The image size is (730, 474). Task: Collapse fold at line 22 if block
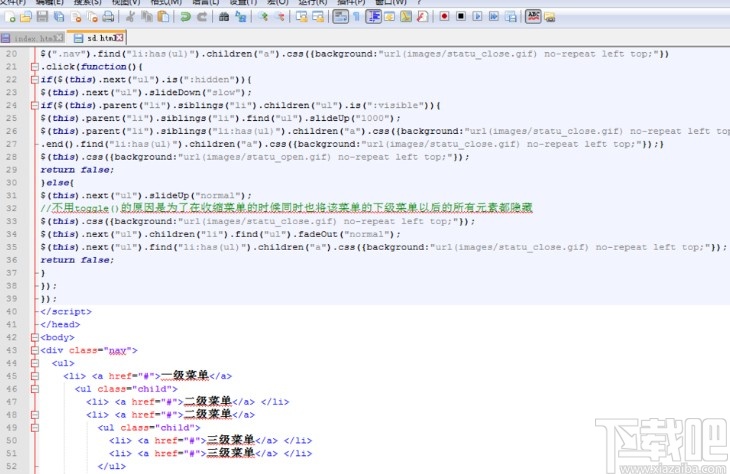[34, 80]
